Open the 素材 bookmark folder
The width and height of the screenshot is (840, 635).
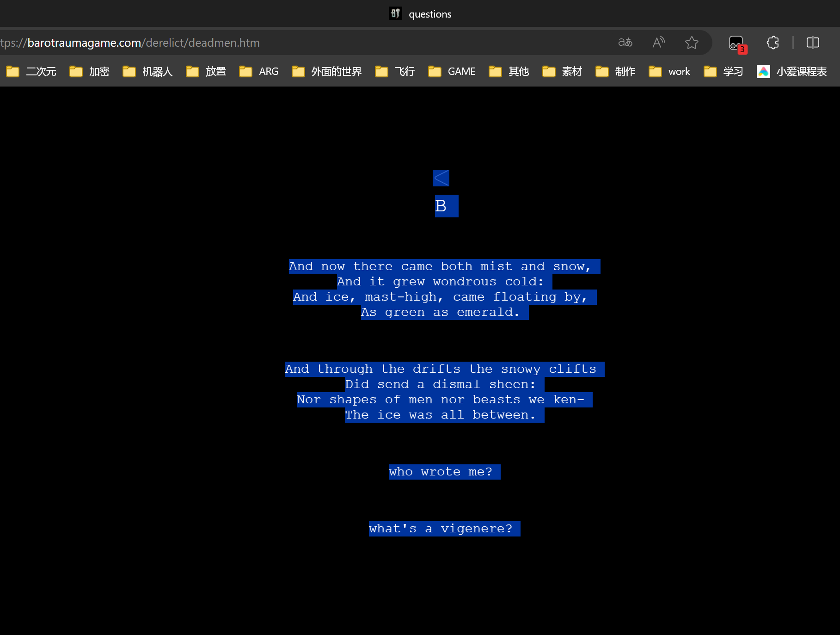click(562, 71)
